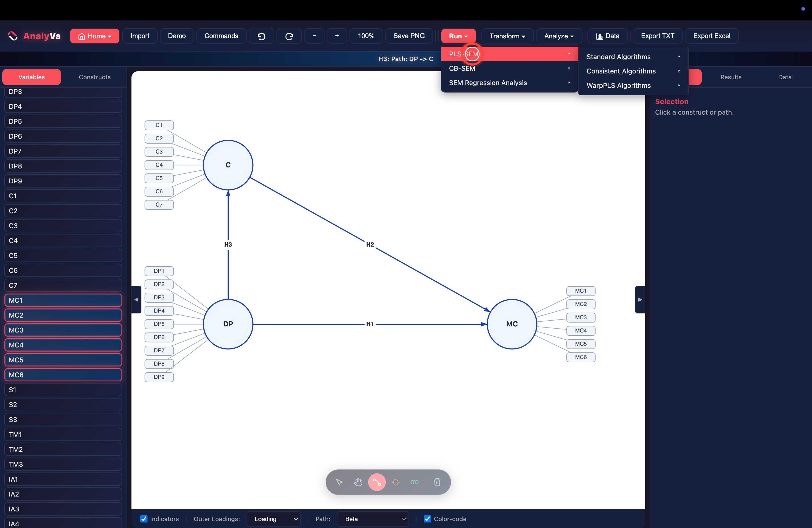Select the H3 path label
This screenshot has height=528, width=812.
tap(228, 245)
